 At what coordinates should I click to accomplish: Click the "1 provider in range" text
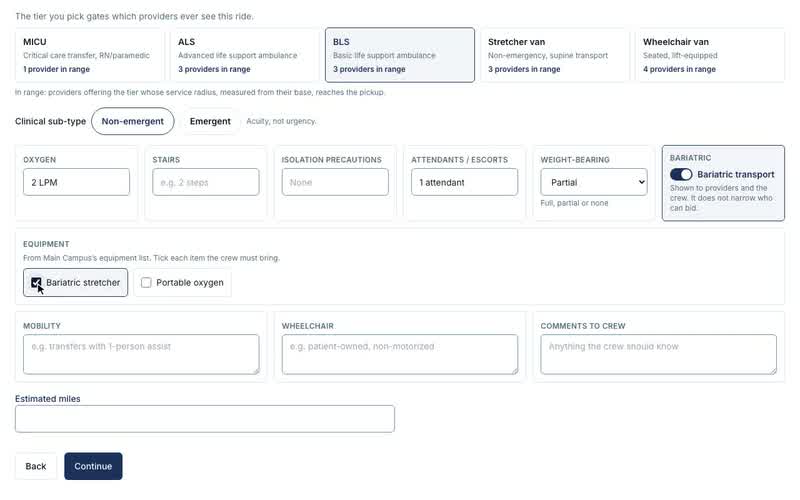coord(56,69)
